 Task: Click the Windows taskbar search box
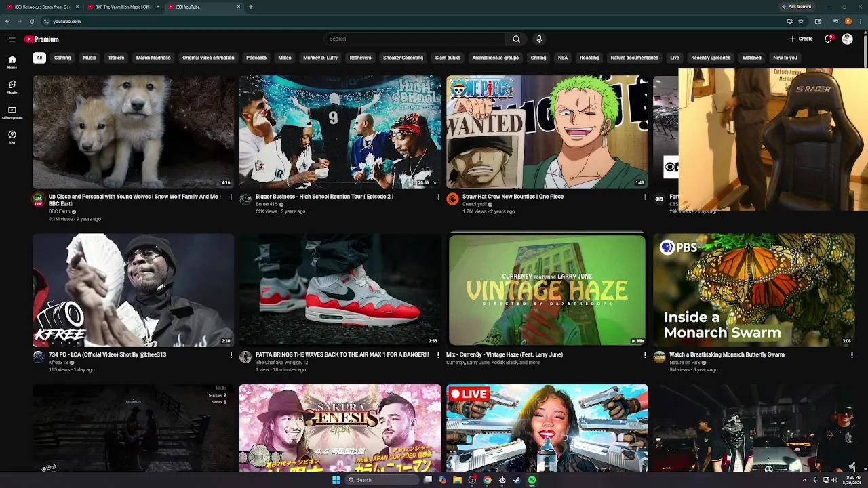pos(381,480)
